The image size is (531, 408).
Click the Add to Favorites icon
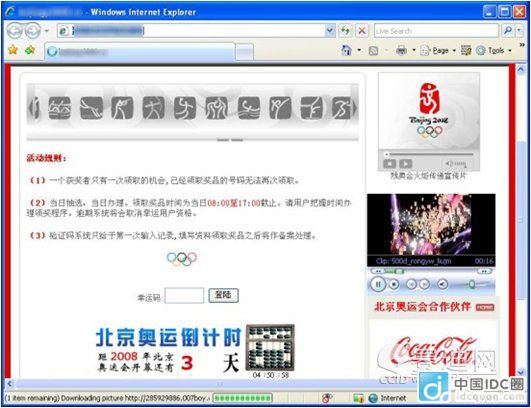tap(30, 50)
